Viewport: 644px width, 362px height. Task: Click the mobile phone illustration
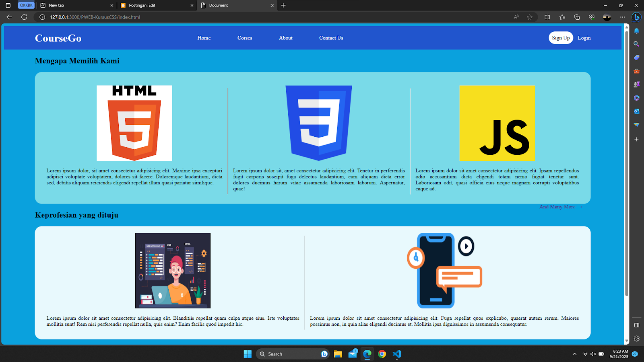444,271
